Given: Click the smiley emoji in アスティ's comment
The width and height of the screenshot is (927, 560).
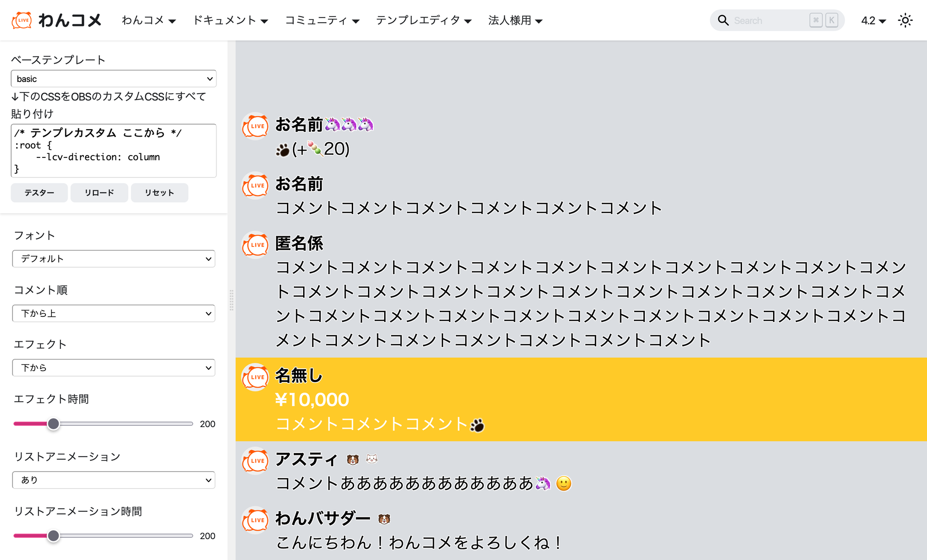Looking at the screenshot, I should pos(564,484).
